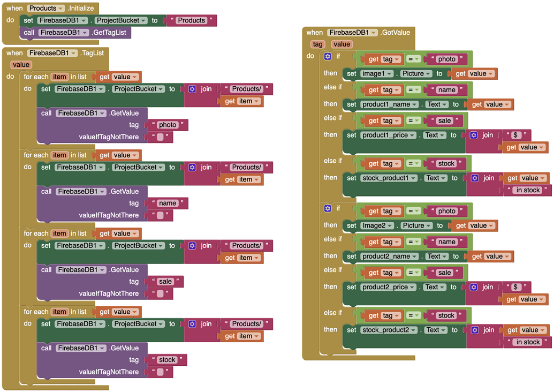Click the "Products" text string in Initialize
Viewport: 554px width, 392px height.
pyautogui.click(x=191, y=20)
